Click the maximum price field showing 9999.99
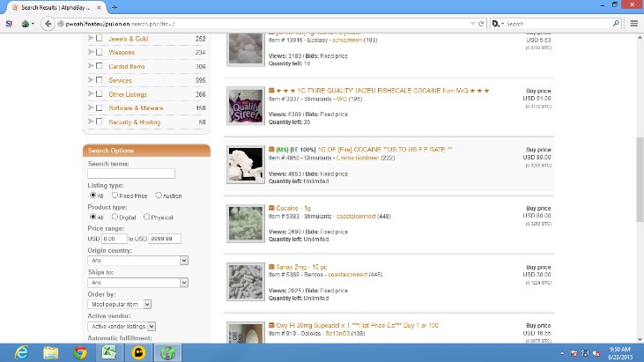The image size is (644, 362). 164,239
